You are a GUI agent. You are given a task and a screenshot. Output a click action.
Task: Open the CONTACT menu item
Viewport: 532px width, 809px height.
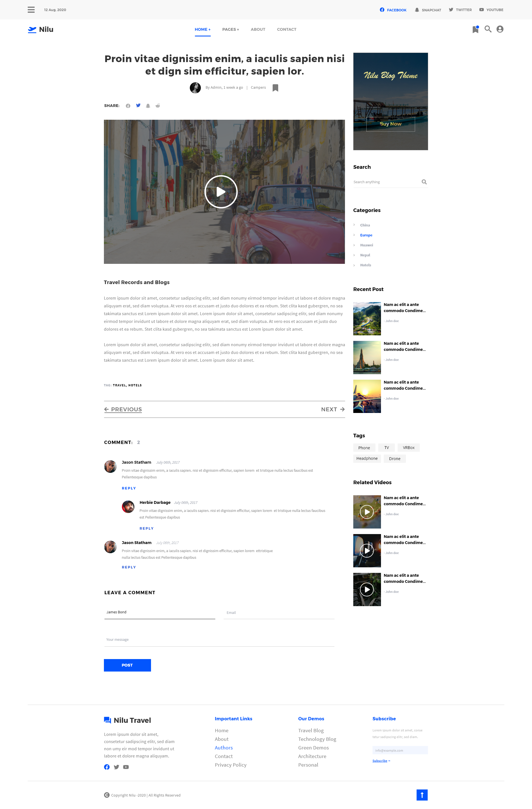coord(287,30)
